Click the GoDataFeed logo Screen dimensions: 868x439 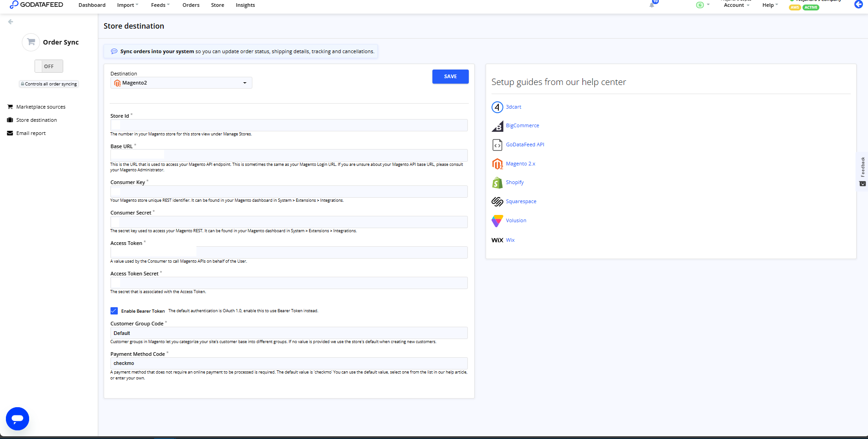click(x=36, y=5)
